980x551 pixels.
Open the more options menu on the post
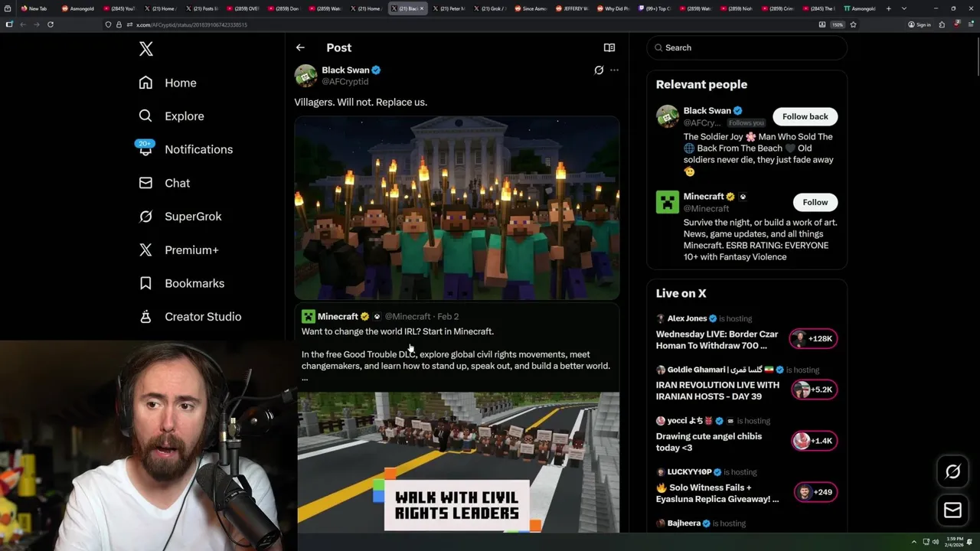pos(614,70)
